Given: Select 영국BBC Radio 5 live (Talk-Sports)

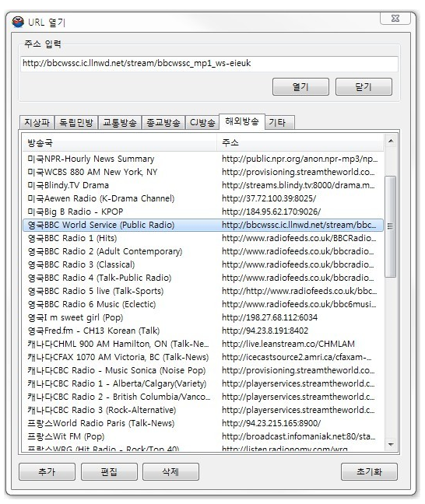Looking at the screenshot, I should (203, 291).
